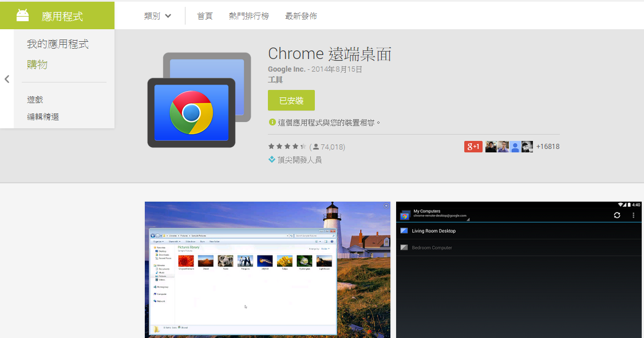
Task: Expand the 類別 category dropdown
Action: pos(157,16)
